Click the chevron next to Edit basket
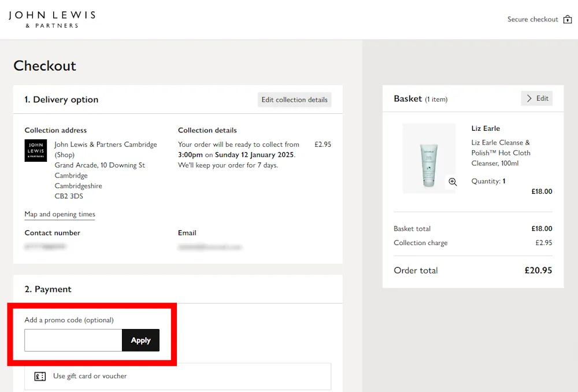This screenshot has width=578, height=392. pos(529,98)
